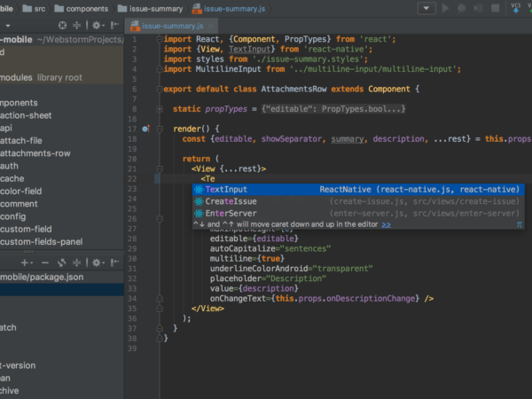
Task: Click collapse all icon in npm panel
Action: (77, 262)
